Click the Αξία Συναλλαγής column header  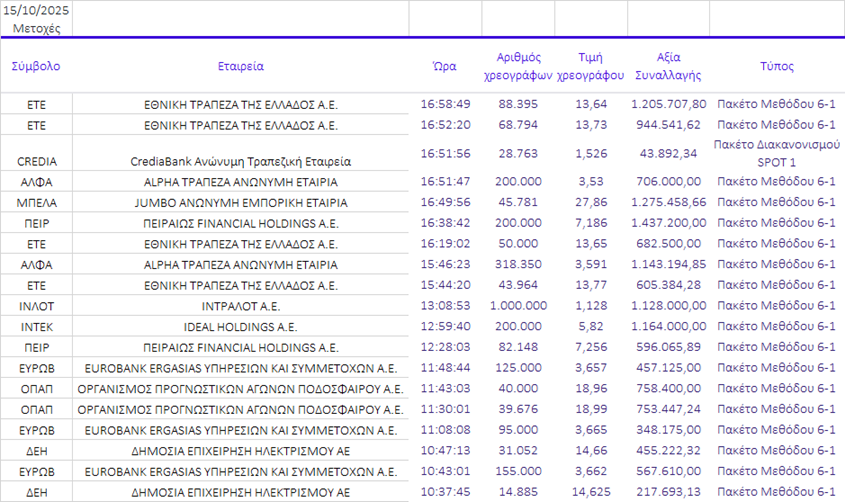click(668, 66)
